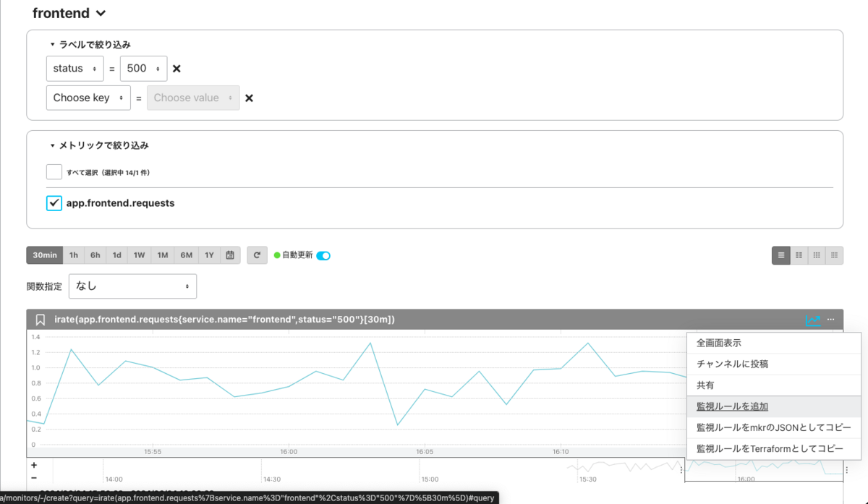Image resolution: width=868 pixels, height=504 pixels.
Task: Remove the status = 500 label filter
Action: point(176,69)
